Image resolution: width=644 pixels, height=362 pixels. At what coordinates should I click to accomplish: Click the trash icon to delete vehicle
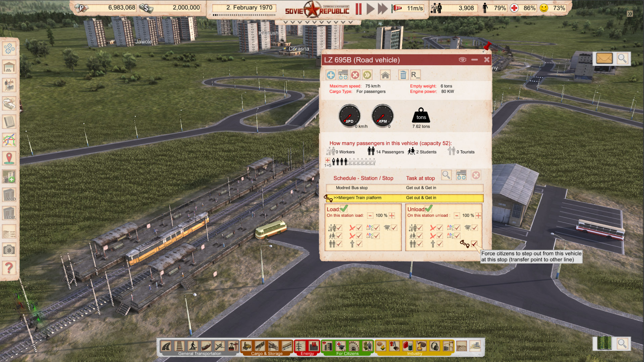403,75
